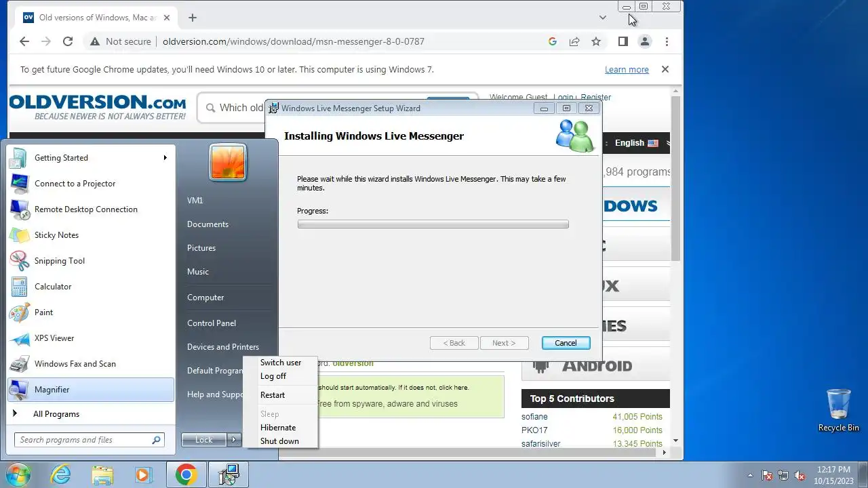Open Getting Started from Start menu

(90, 158)
